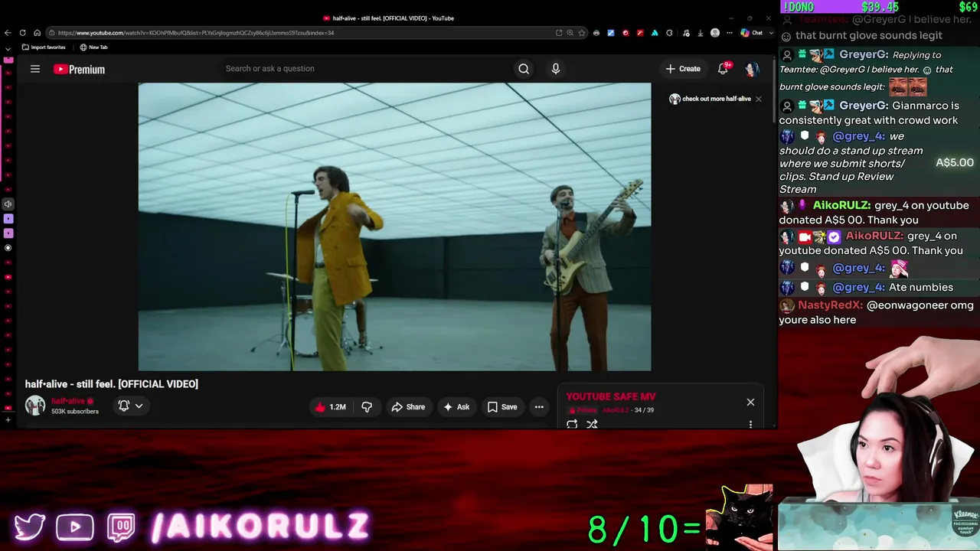Reload the YouTube page
The width and height of the screenshot is (980, 551).
(22, 33)
